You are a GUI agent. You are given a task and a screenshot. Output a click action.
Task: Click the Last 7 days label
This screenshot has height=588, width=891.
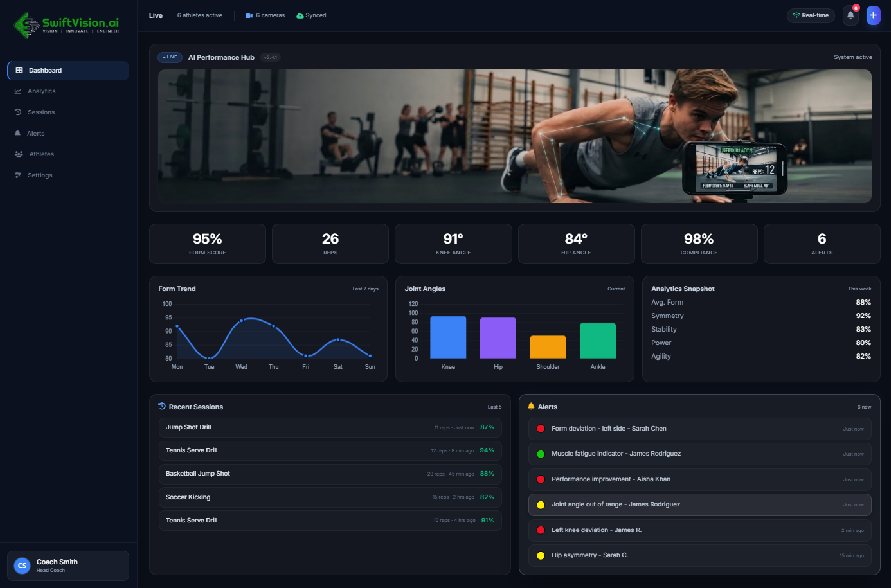[x=366, y=289]
